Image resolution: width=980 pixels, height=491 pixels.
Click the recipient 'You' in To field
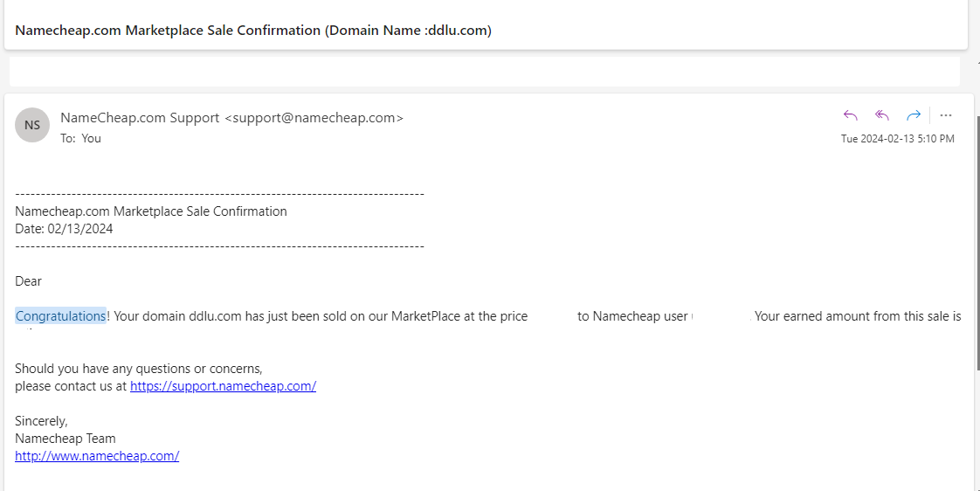pos(91,138)
